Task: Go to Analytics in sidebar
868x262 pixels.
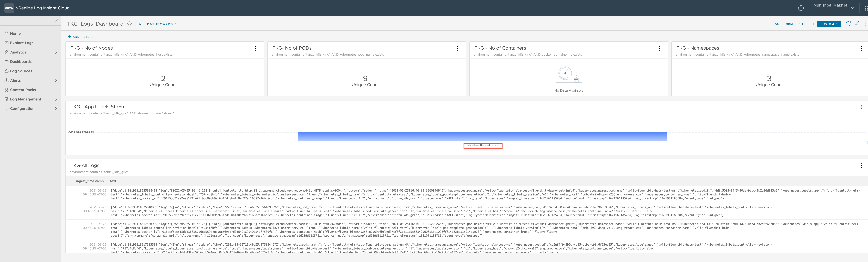Action: point(18,52)
